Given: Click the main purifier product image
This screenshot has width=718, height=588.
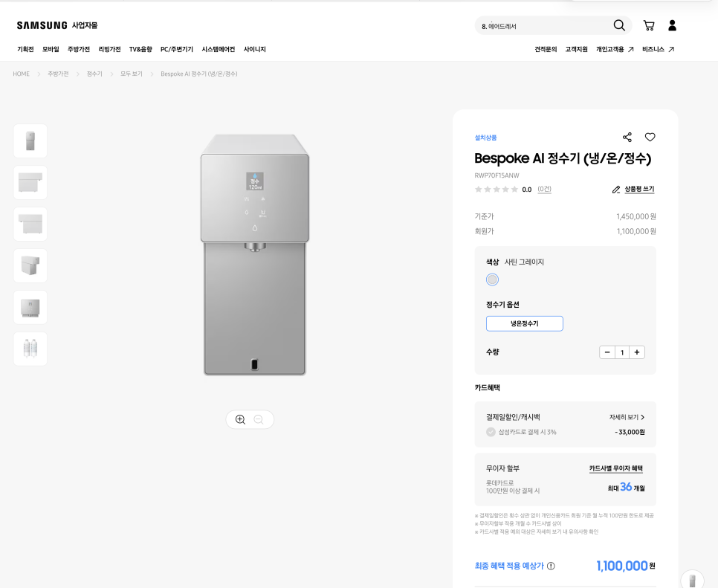Looking at the screenshot, I should pyautogui.click(x=255, y=255).
